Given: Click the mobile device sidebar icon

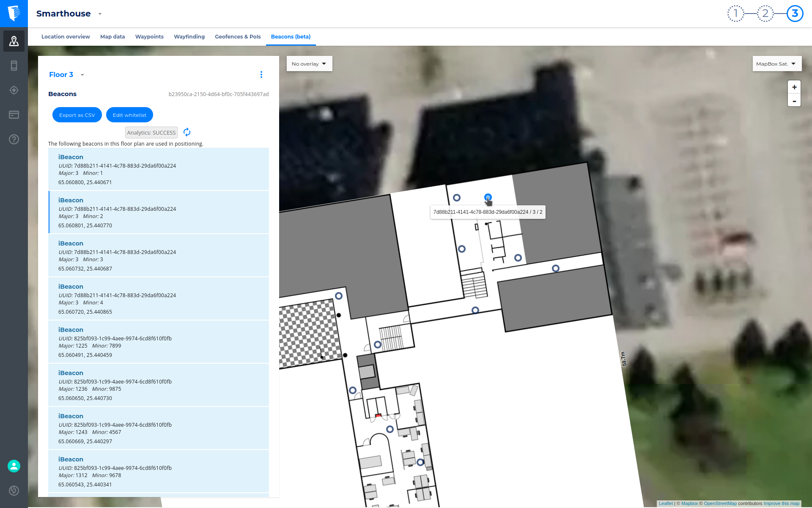Looking at the screenshot, I should (14, 66).
